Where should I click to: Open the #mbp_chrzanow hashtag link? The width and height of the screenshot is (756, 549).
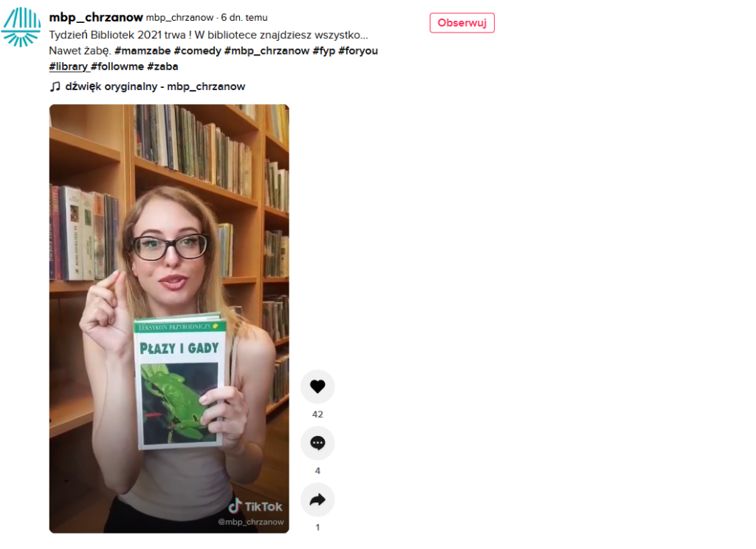click(x=267, y=51)
